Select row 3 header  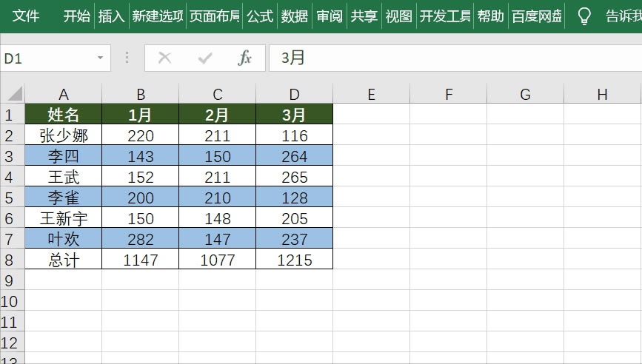click(x=13, y=156)
